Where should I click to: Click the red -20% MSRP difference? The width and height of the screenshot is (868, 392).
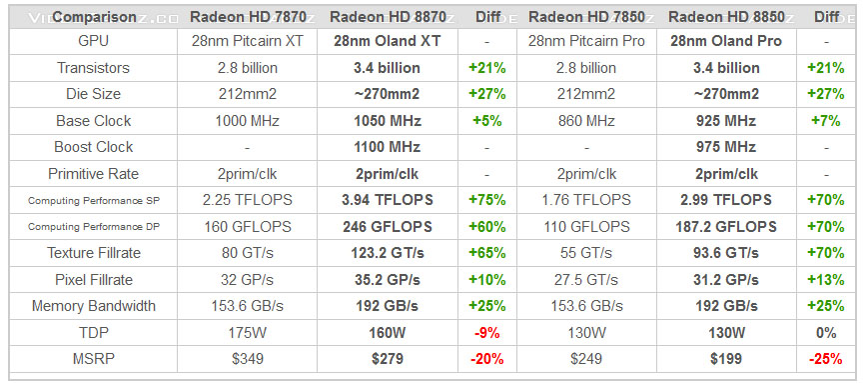click(x=487, y=359)
